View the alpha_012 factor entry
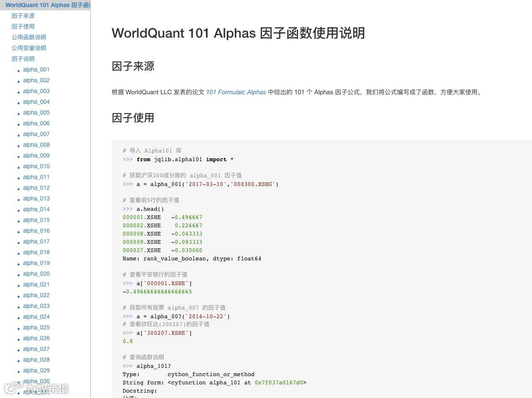 pyautogui.click(x=36, y=188)
